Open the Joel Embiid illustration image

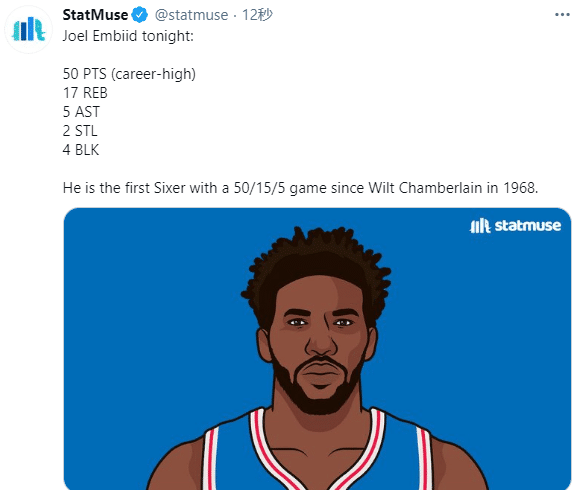click(317, 349)
